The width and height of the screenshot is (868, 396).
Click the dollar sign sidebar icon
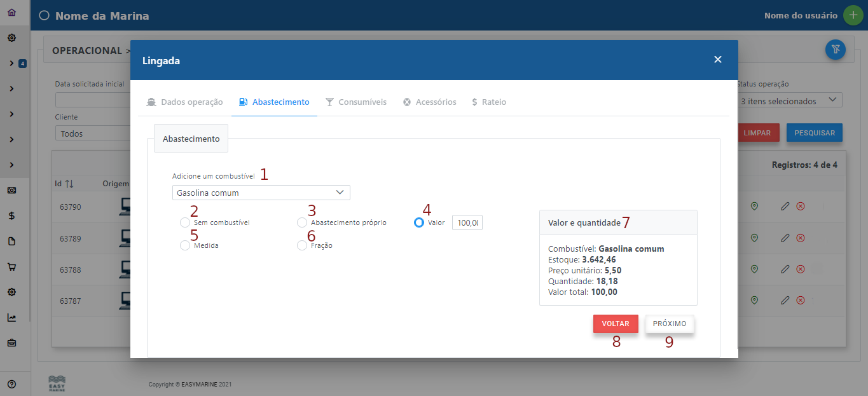coord(11,215)
